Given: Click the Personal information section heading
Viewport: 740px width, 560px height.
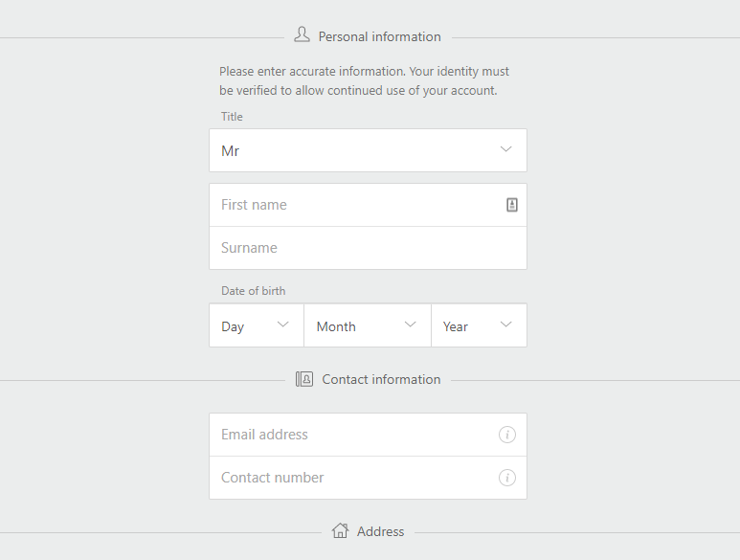Looking at the screenshot, I should pos(379,36).
